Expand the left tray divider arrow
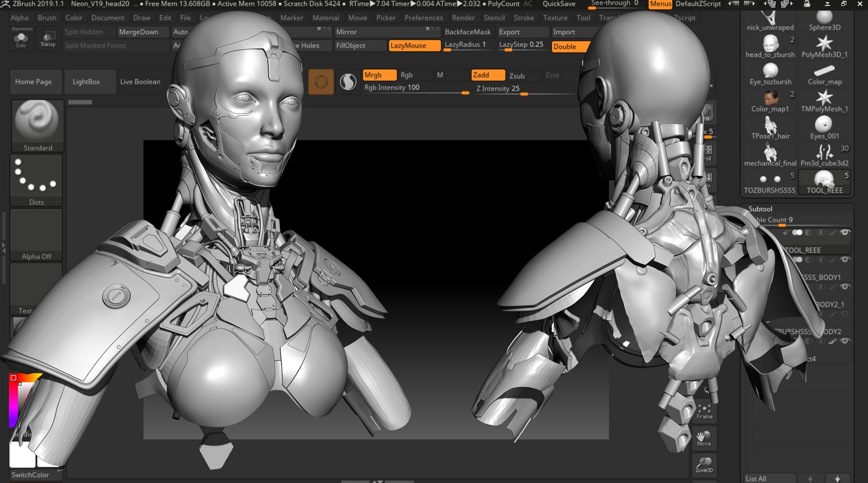Image resolution: width=868 pixels, height=483 pixels. point(3,248)
